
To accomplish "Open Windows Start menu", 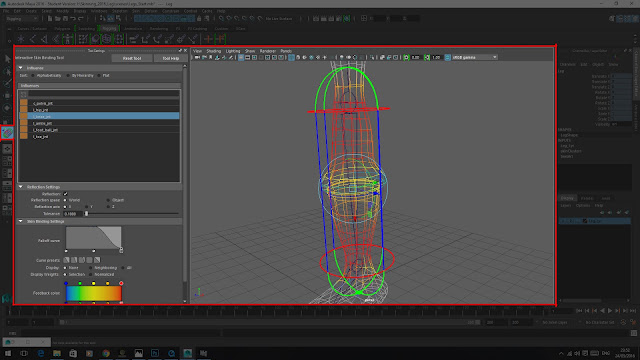I will click(x=8, y=353).
